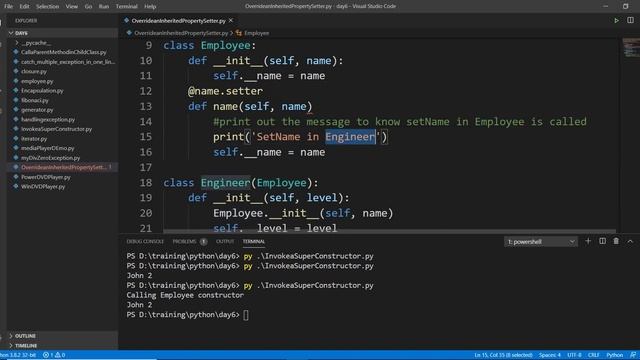The width and height of the screenshot is (640, 360).
Task: Switch to the TERMINAL tab
Action: pyautogui.click(x=253, y=242)
